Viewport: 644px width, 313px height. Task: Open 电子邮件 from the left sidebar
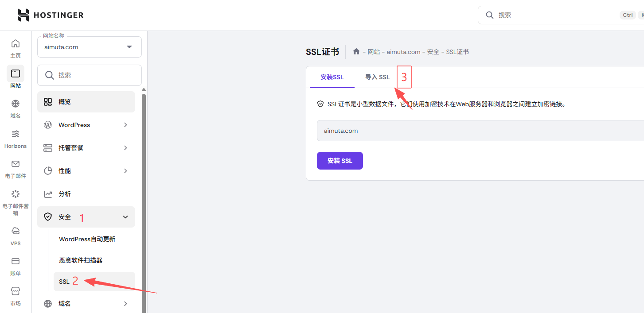[x=16, y=168]
